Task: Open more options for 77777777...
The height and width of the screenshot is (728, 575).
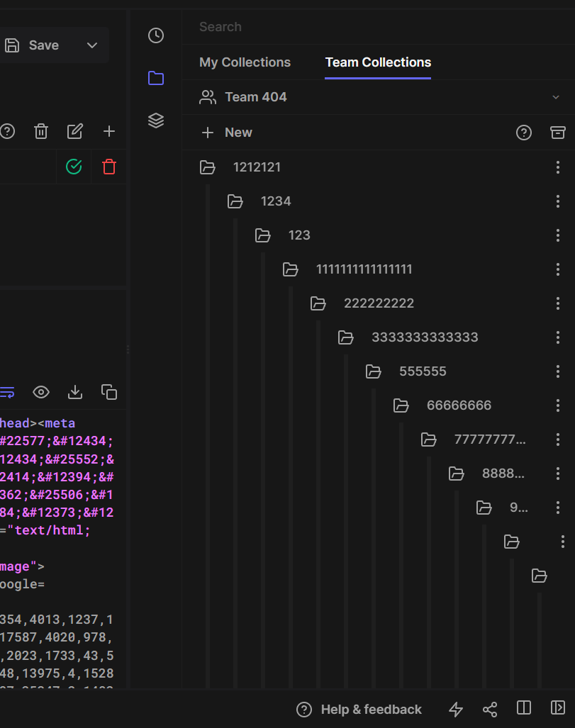Action: [x=558, y=439]
